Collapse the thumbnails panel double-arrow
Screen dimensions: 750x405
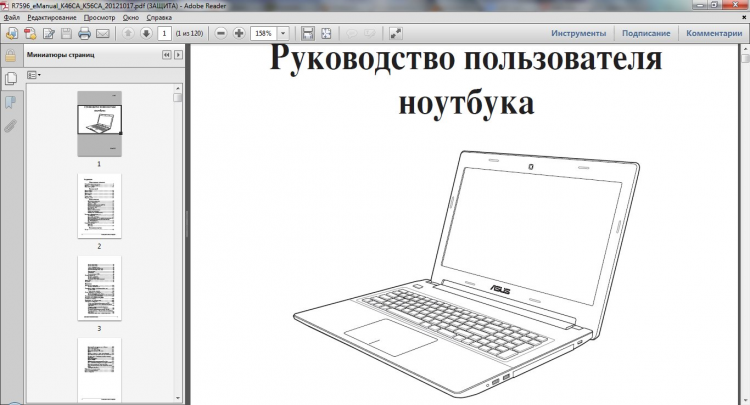tap(166, 55)
